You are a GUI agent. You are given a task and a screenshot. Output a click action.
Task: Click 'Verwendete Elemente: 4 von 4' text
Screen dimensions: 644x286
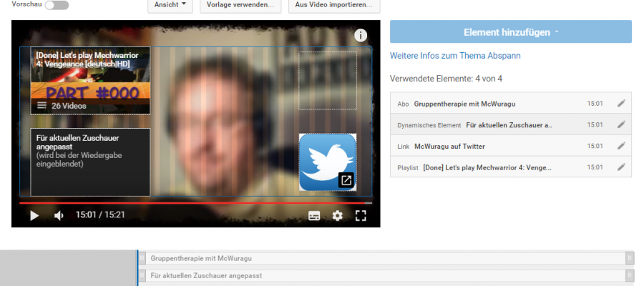pos(446,79)
